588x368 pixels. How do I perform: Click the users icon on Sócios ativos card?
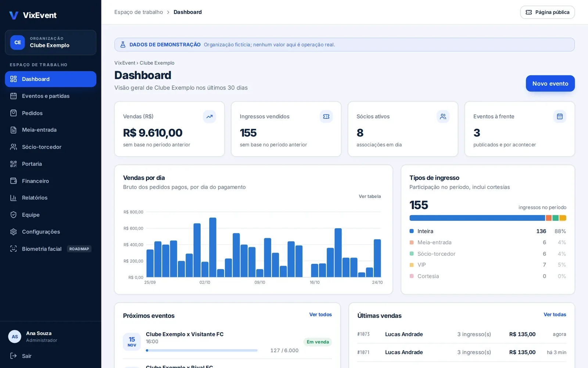click(x=443, y=117)
